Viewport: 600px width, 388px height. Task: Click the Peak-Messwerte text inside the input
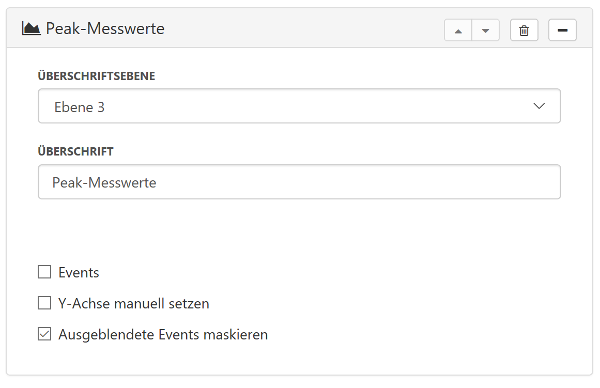(x=104, y=183)
